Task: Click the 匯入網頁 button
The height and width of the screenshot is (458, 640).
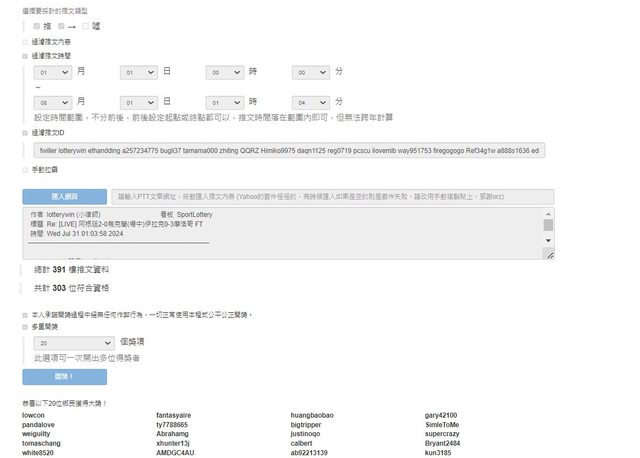Action: click(64, 197)
